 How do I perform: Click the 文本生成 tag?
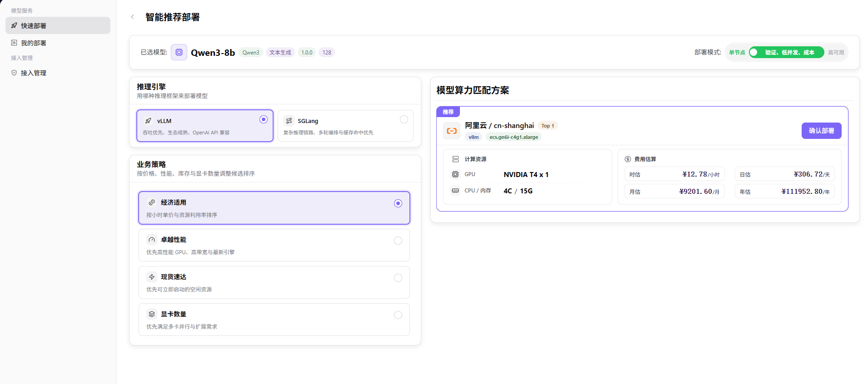click(x=280, y=53)
